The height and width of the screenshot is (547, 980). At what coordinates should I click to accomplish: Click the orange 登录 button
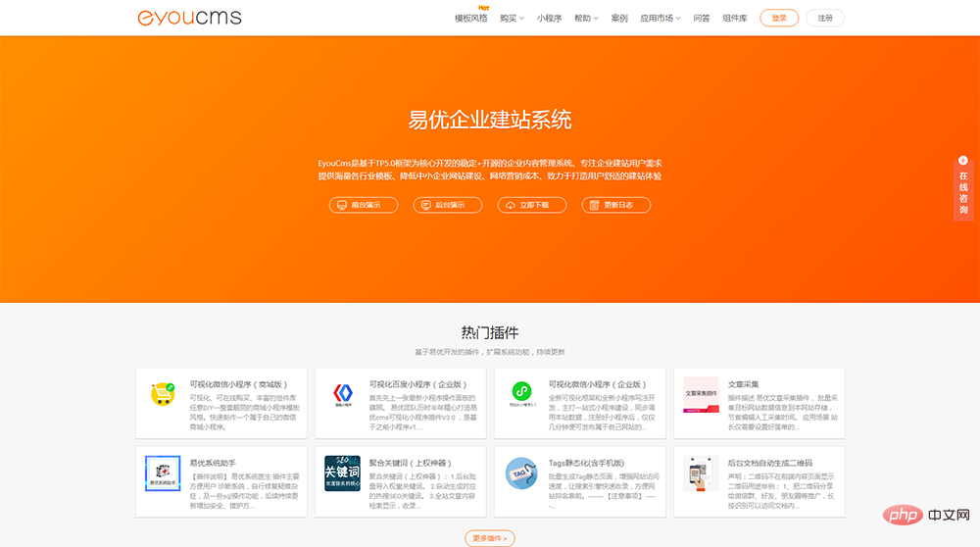779,18
